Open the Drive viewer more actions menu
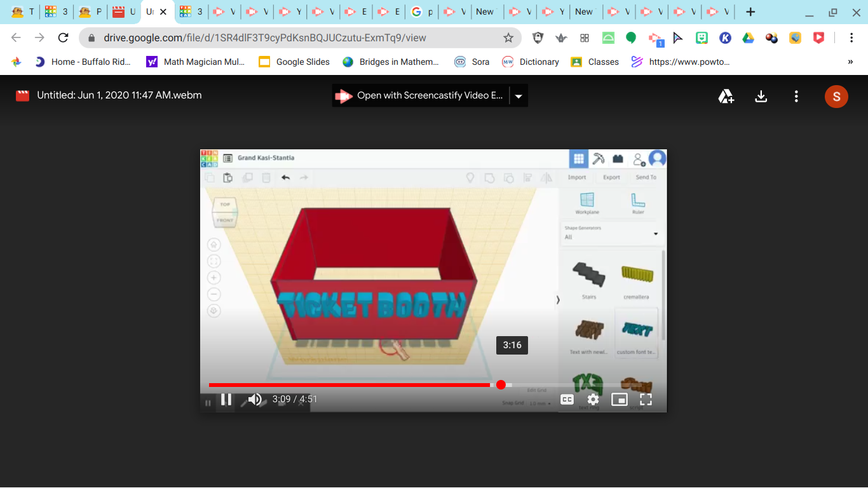Viewport: 868px width, 488px height. [796, 96]
